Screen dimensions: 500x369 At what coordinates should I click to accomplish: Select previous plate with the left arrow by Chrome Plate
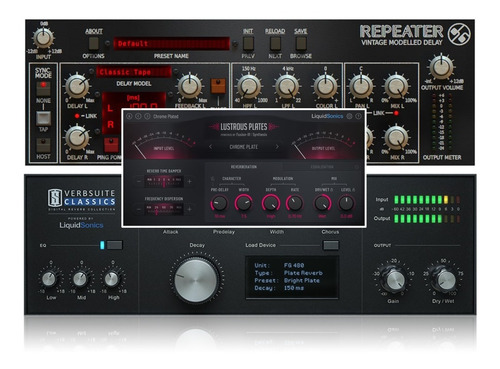point(210,147)
